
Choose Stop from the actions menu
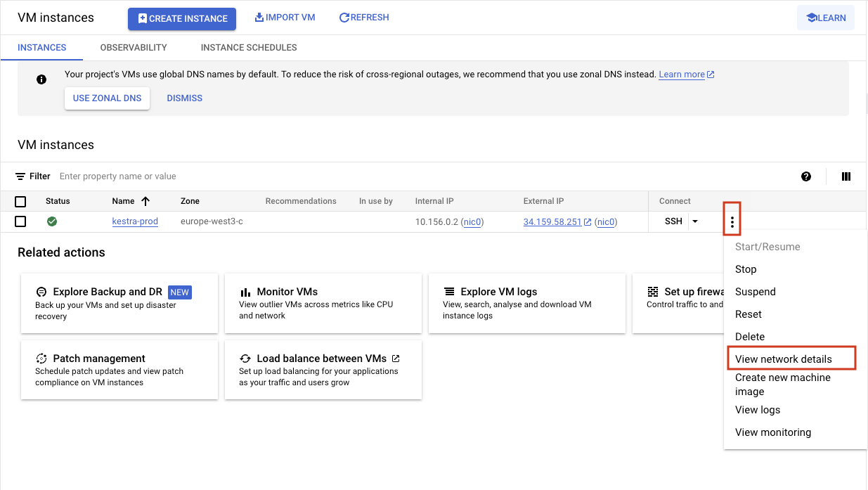(746, 269)
